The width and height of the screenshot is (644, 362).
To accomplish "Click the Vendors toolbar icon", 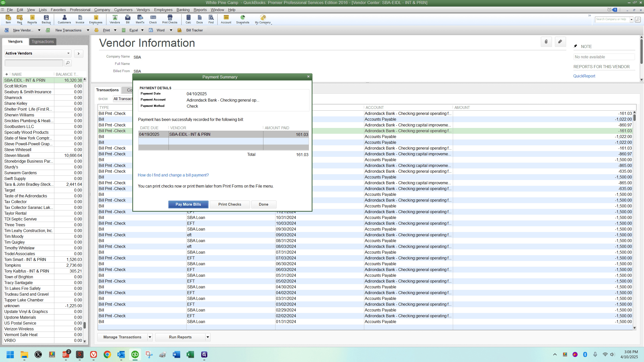I will tap(115, 19).
